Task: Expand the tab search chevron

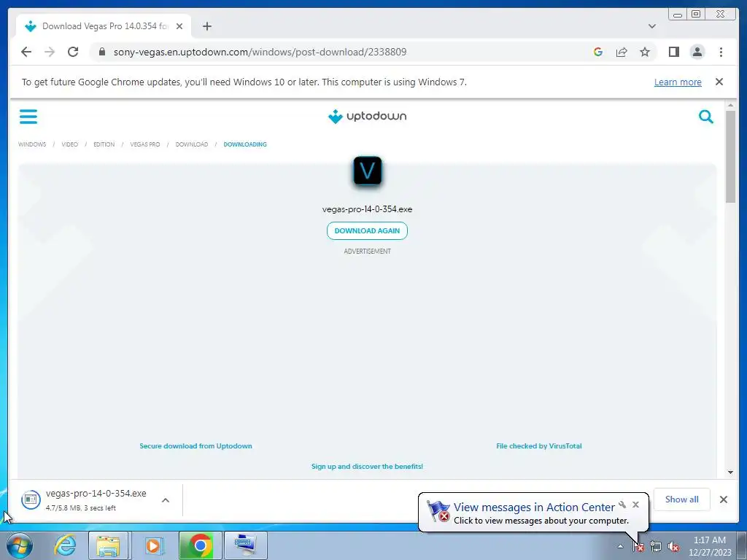Action: [x=651, y=26]
